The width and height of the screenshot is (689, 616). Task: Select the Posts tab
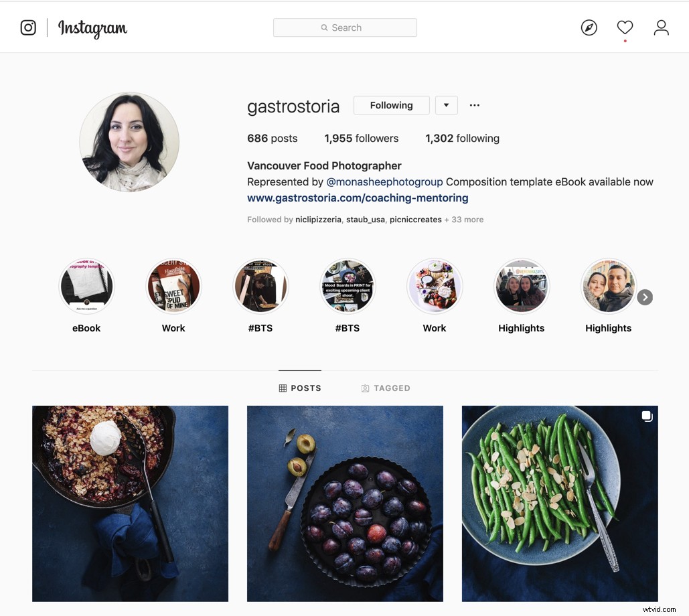(300, 388)
